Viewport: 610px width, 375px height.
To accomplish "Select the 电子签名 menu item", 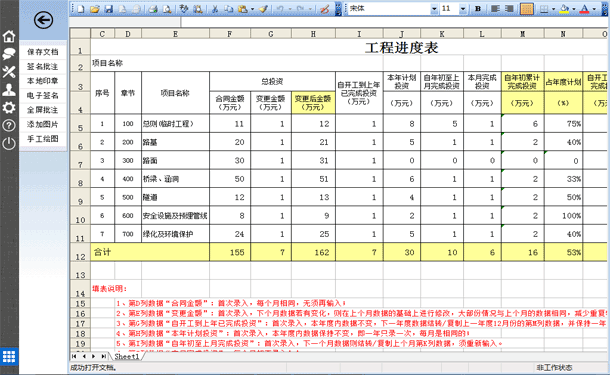I will point(43,96).
